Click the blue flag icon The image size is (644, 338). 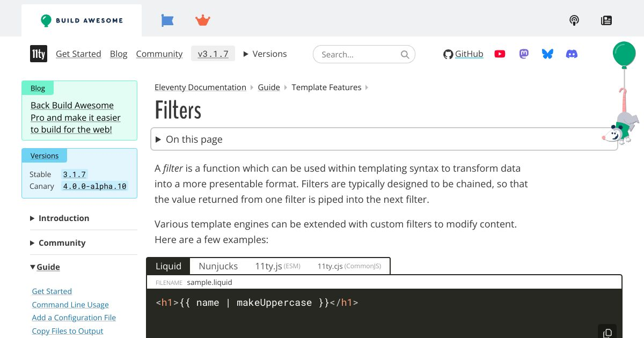(x=167, y=20)
